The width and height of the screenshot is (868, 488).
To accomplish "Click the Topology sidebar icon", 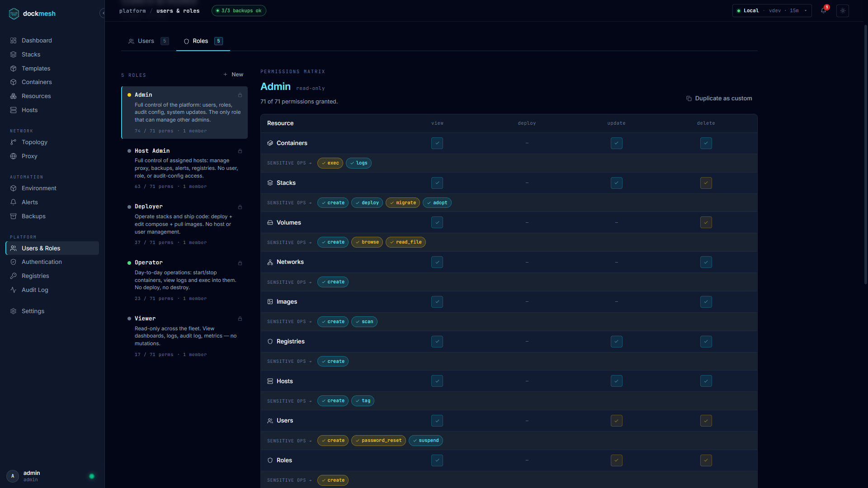I will coord(14,142).
